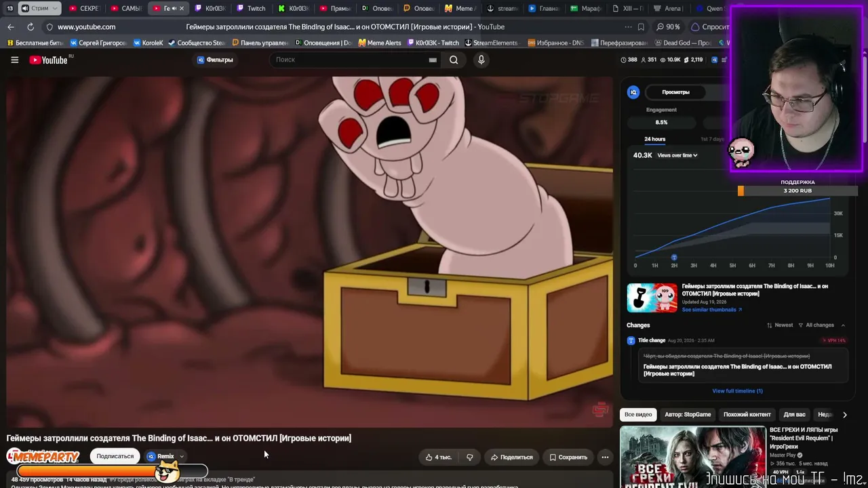The image size is (868, 488).
Task: Select the Все видео chip
Action: click(638, 415)
